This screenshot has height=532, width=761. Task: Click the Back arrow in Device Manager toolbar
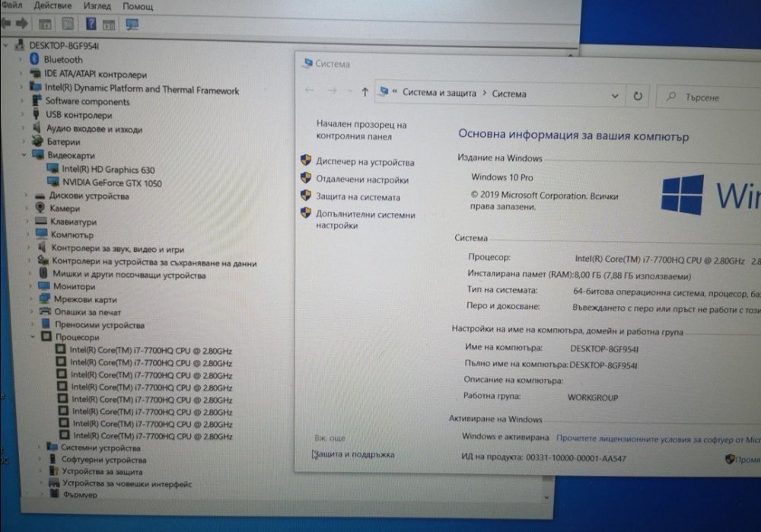click(x=6, y=24)
